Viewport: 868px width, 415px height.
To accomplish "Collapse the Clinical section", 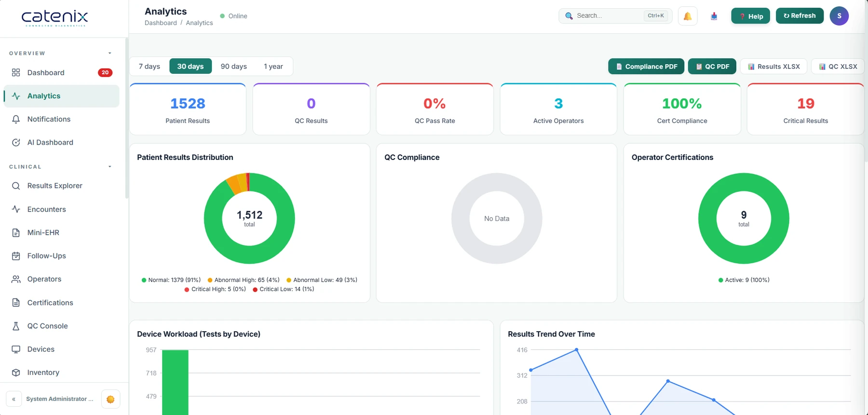I will (x=109, y=167).
